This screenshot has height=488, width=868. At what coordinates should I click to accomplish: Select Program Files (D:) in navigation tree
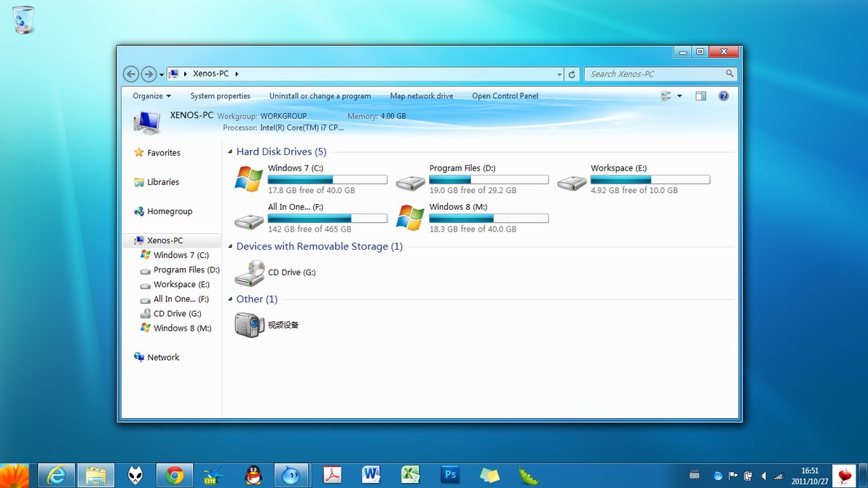(x=186, y=270)
